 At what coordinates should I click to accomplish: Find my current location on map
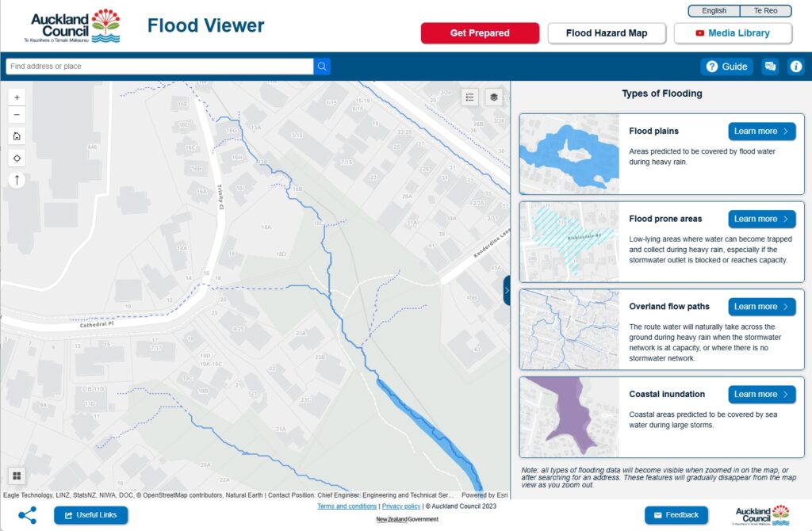coord(17,158)
